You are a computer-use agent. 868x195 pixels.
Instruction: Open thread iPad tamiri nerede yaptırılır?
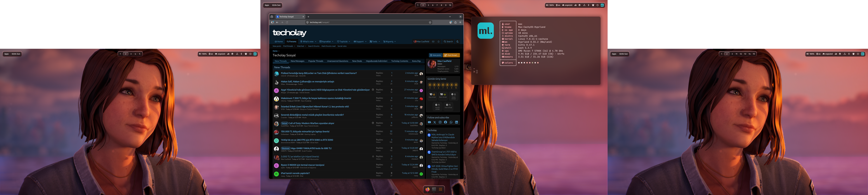(x=295, y=174)
